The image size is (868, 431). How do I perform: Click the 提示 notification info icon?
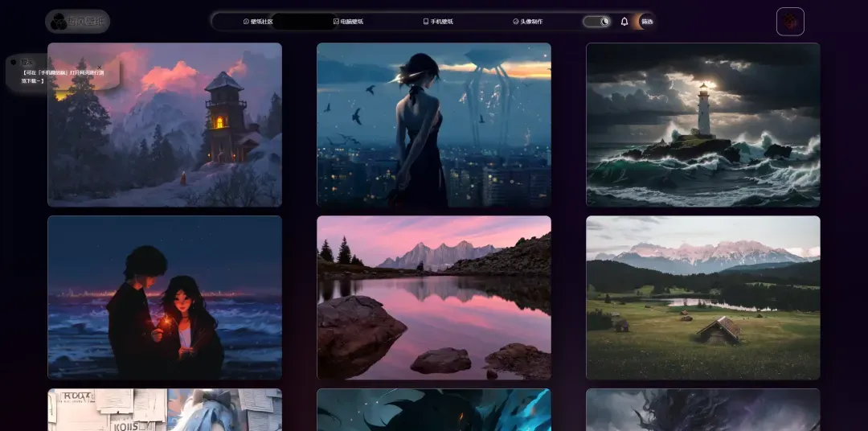14,62
